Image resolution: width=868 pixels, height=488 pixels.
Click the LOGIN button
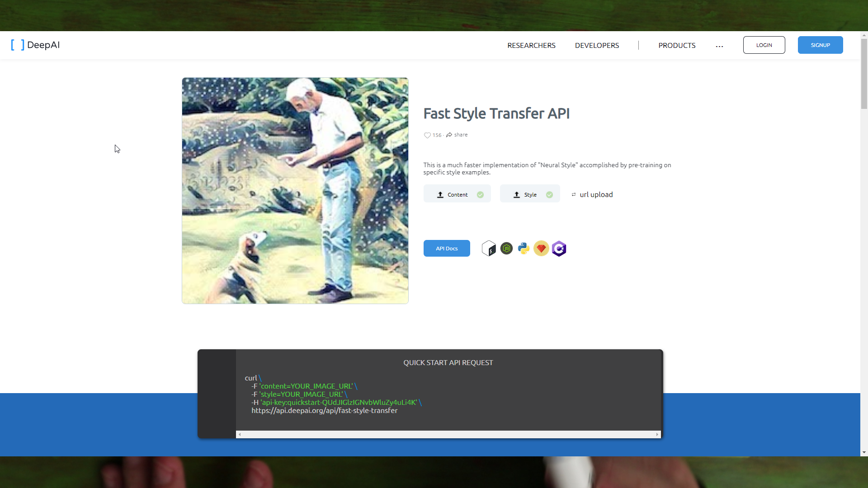point(764,45)
